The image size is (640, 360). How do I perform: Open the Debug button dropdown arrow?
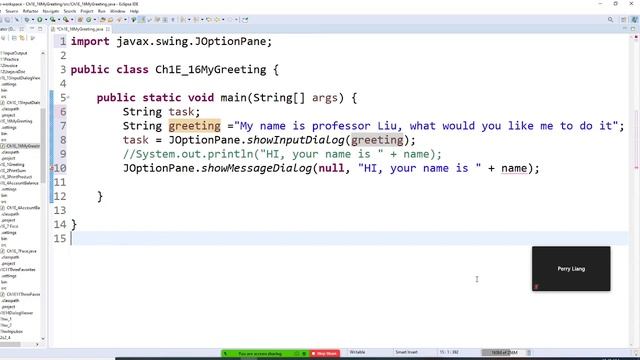click(33, 20)
